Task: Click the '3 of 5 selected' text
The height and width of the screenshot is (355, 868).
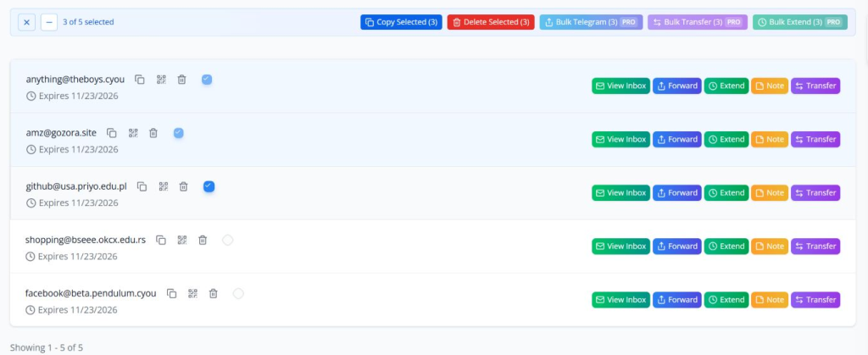Action: (x=88, y=22)
